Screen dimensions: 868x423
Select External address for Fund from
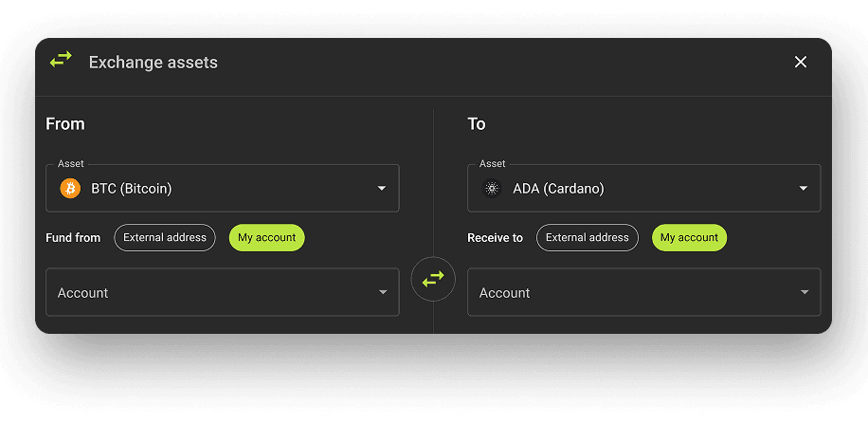[165, 238]
